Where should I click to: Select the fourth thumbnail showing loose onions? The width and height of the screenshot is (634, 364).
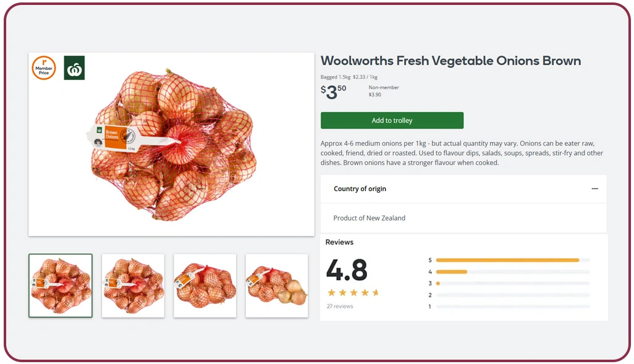(x=276, y=285)
